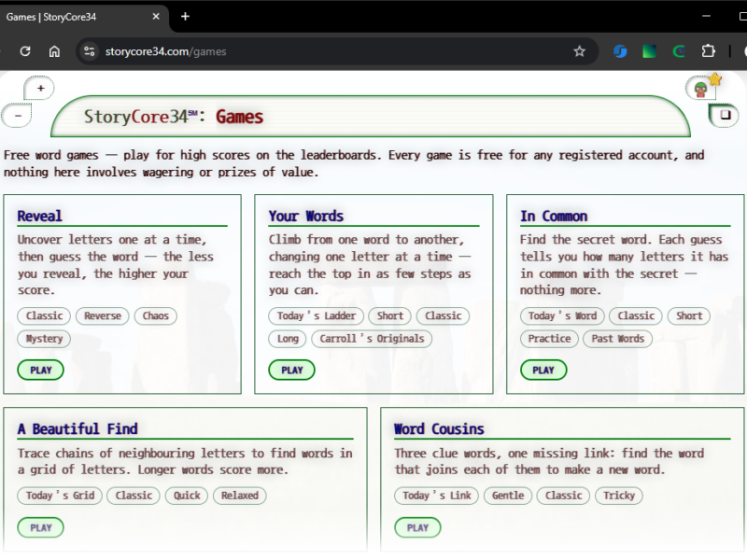Pick Practice mode in In Common

549,339
